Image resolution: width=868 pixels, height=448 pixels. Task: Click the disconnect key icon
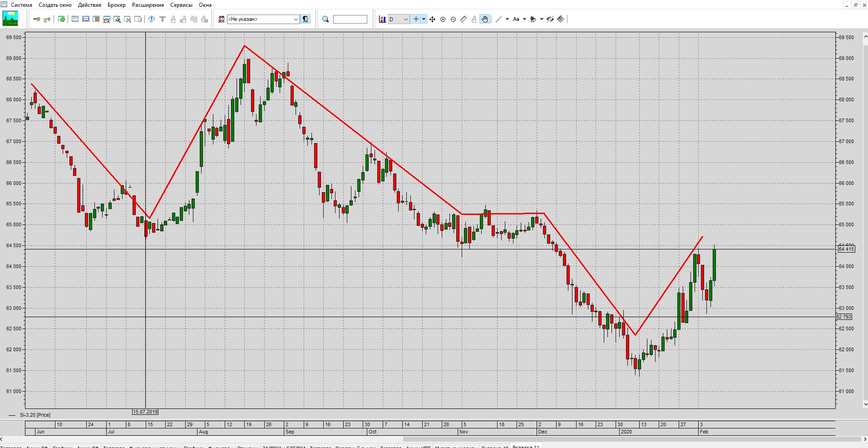point(47,19)
